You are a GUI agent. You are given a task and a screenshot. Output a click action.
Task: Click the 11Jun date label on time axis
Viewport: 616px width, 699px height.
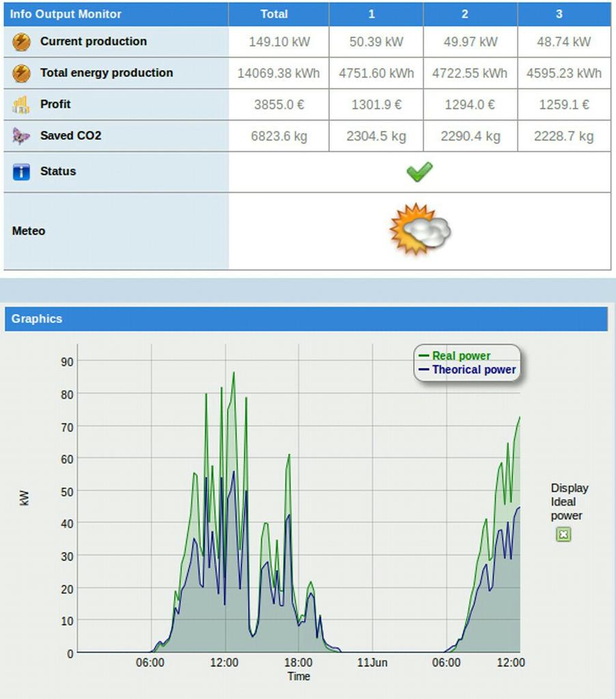372,662
